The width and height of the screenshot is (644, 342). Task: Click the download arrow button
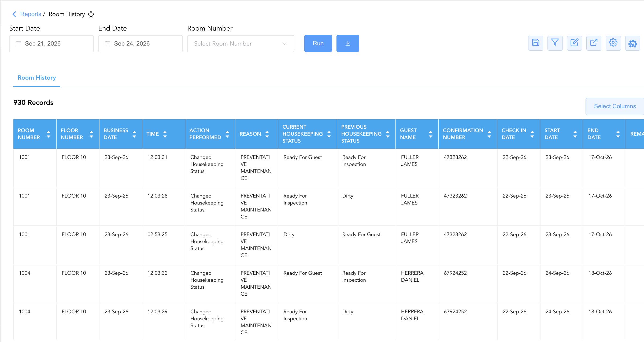pyautogui.click(x=348, y=43)
